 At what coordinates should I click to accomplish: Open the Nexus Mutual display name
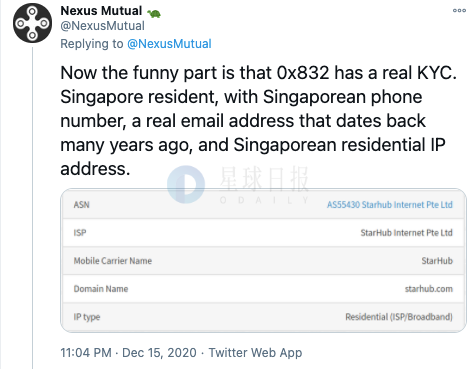coord(101,11)
